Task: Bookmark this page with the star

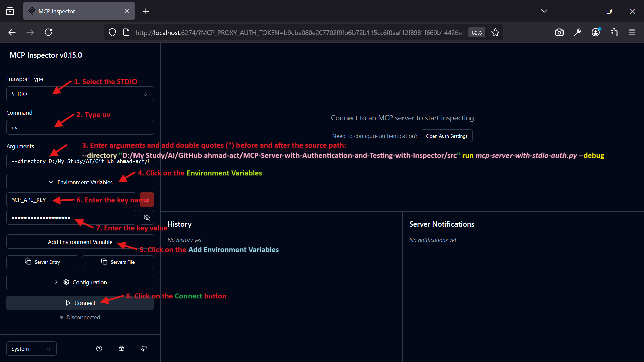Action: (x=495, y=33)
